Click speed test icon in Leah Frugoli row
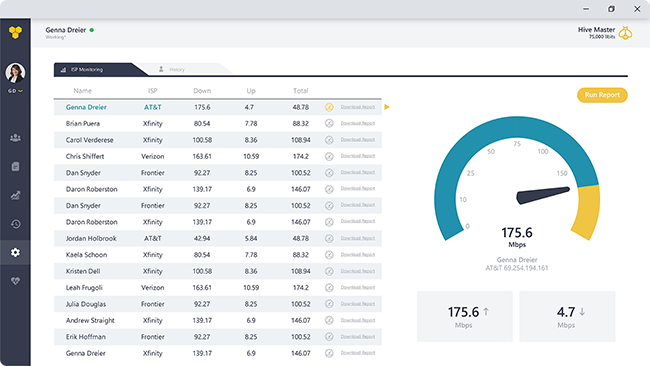650x366 pixels. pos(329,288)
